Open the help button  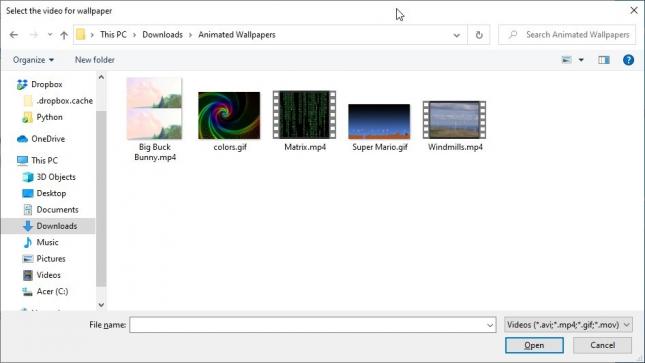point(628,60)
